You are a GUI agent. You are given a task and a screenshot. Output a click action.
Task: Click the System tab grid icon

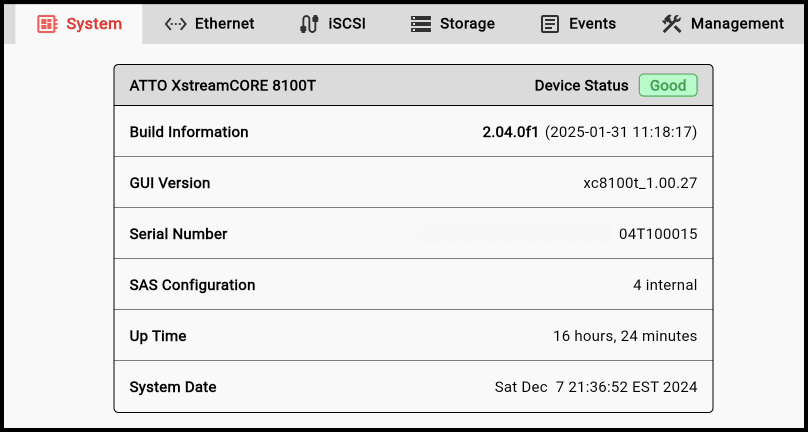47,24
